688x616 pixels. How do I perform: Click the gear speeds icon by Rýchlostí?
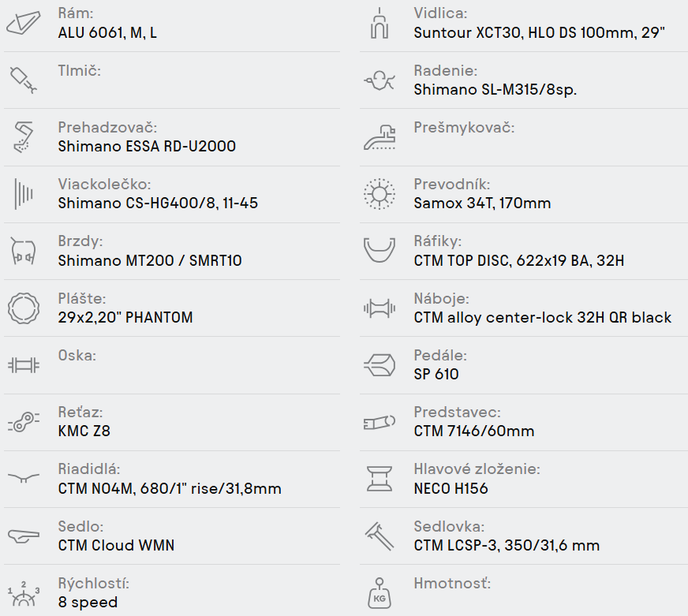pyautogui.click(x=23, y=594)
